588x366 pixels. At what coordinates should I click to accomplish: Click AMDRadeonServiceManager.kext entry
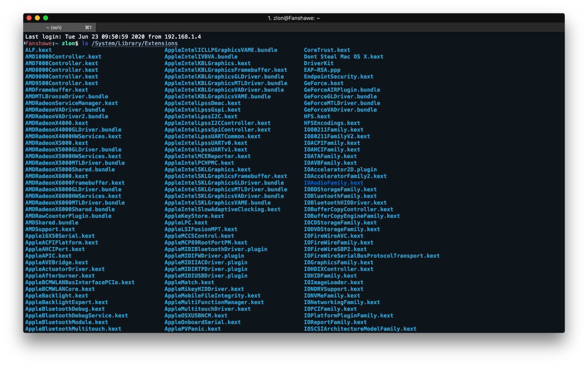(x=72, y=103)
